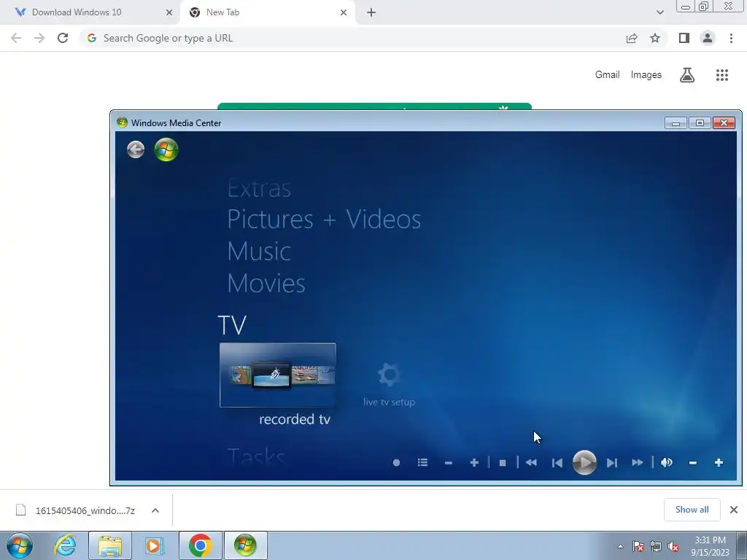Click the Skip forward button

[612, 462]
